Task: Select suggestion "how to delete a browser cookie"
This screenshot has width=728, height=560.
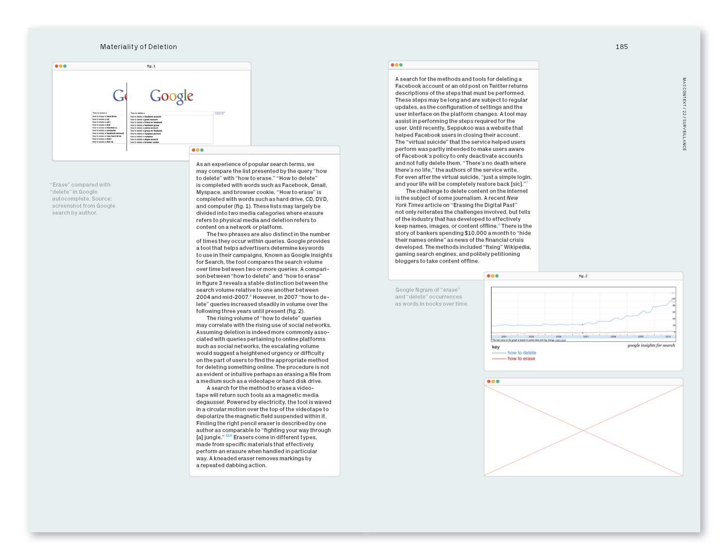Action: click(145, 142)
